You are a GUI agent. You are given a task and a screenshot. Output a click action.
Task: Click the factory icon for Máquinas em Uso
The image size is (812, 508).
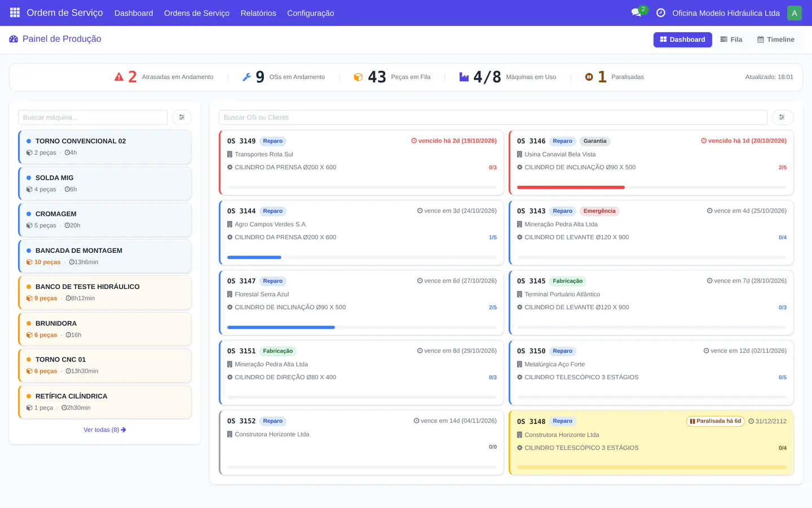coord(464,77)
